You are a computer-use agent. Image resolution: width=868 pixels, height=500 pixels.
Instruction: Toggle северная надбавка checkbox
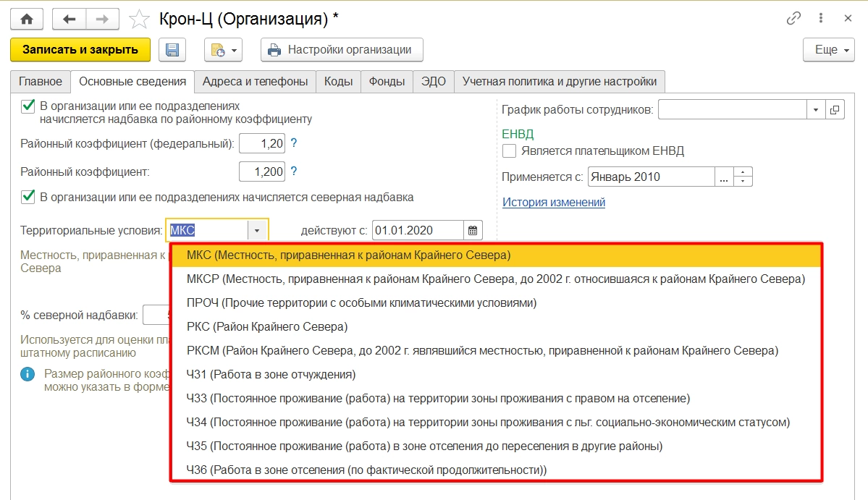pyautogui.click(x=28, y=197)
